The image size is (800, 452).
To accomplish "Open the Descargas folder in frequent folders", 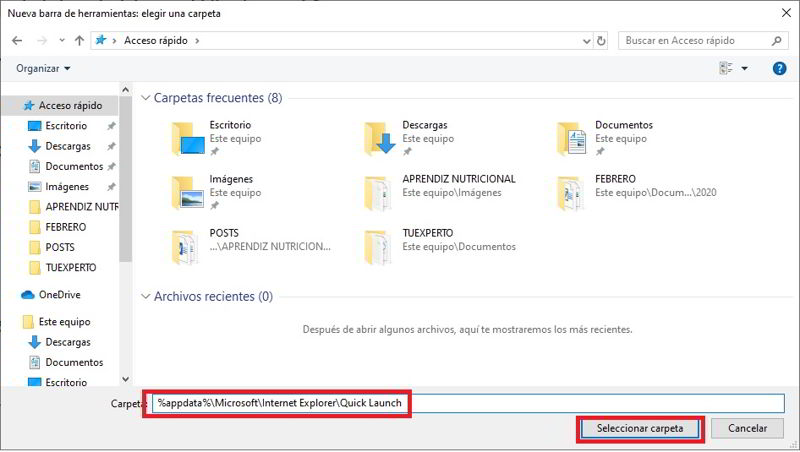I will pyautogui.click(x=381, y=137).
